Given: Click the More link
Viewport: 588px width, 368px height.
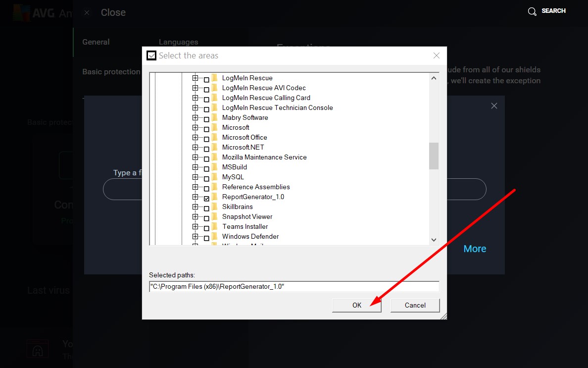Looking at the screenshot, I should click(x=475, y=249).
